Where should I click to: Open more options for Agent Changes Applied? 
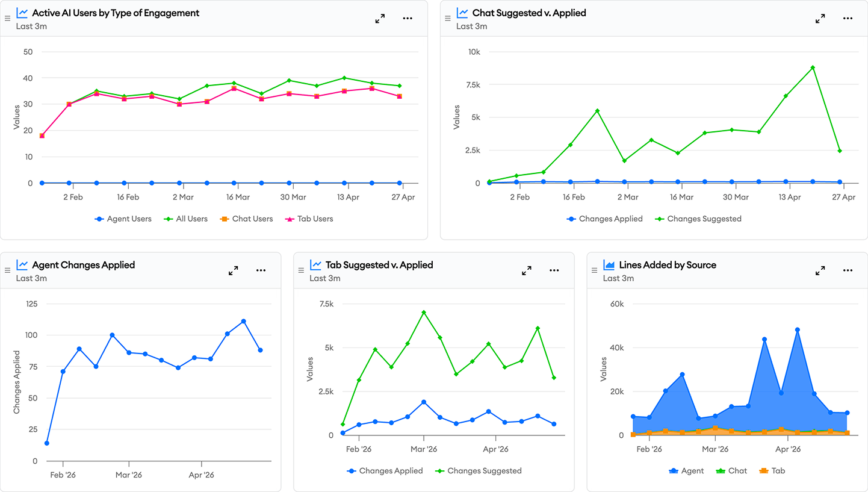point(261,271)
